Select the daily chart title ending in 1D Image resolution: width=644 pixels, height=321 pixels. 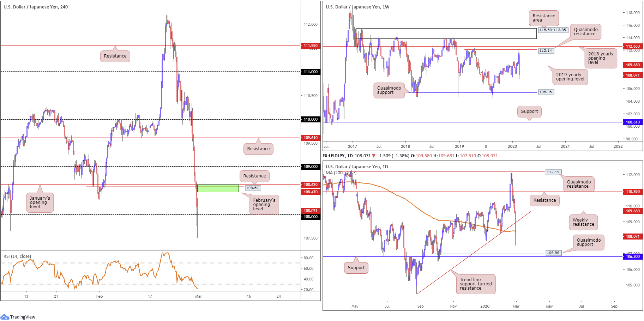(357, 166)
